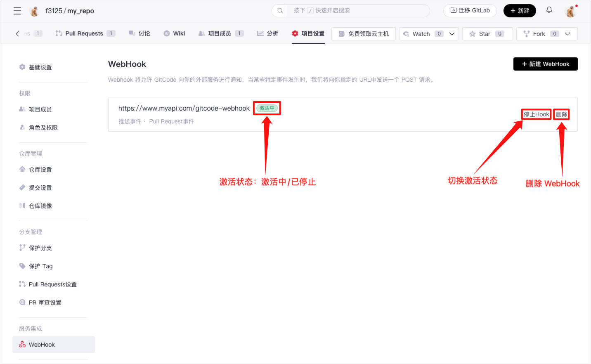Click 迁移 GitLab button
The image size is (591, 364).
coord(470,11)
